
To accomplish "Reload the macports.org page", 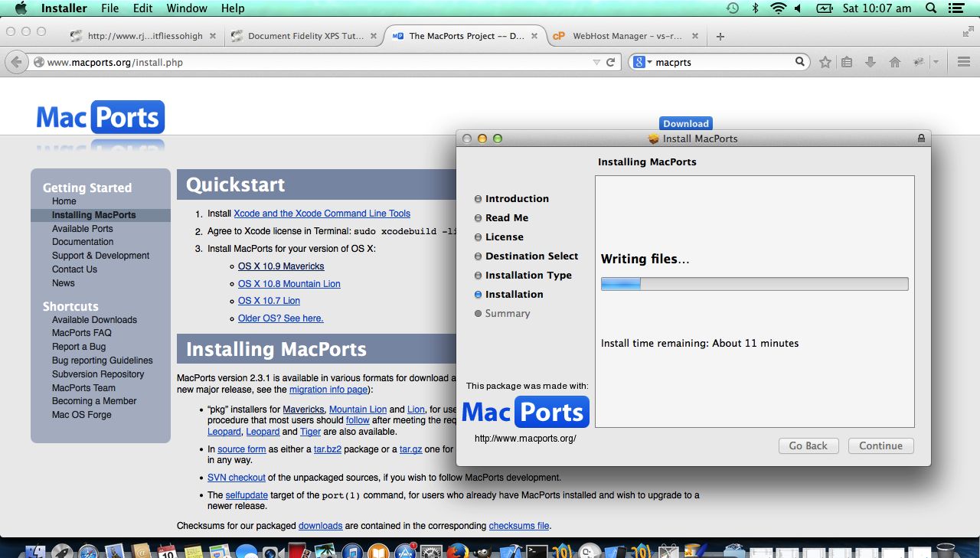I will click(610, 63).
